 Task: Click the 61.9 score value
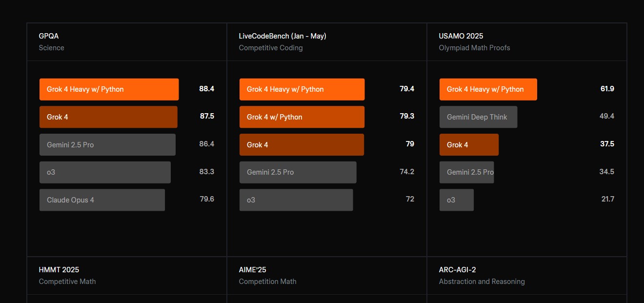(x=607, y=89)
